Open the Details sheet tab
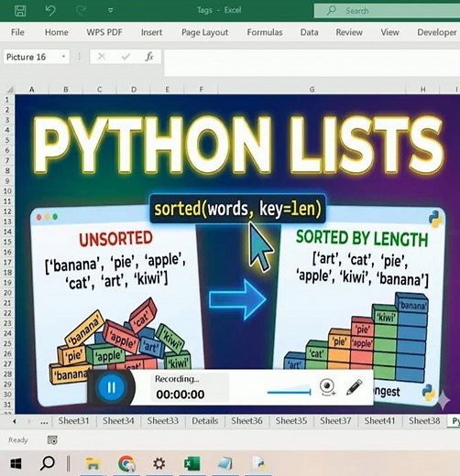 (205, 421)
